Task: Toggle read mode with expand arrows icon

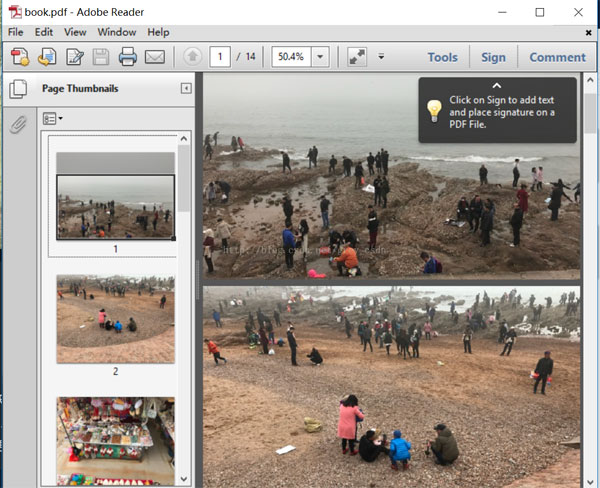Action: (357, 57)
